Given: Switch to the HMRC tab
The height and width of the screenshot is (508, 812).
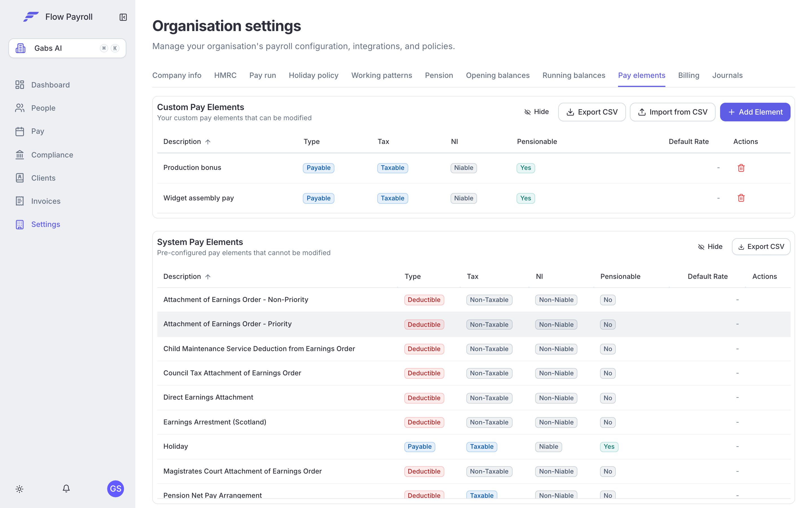Looking at the screenshot, I should pyautogui.click(x=226, y=75).
